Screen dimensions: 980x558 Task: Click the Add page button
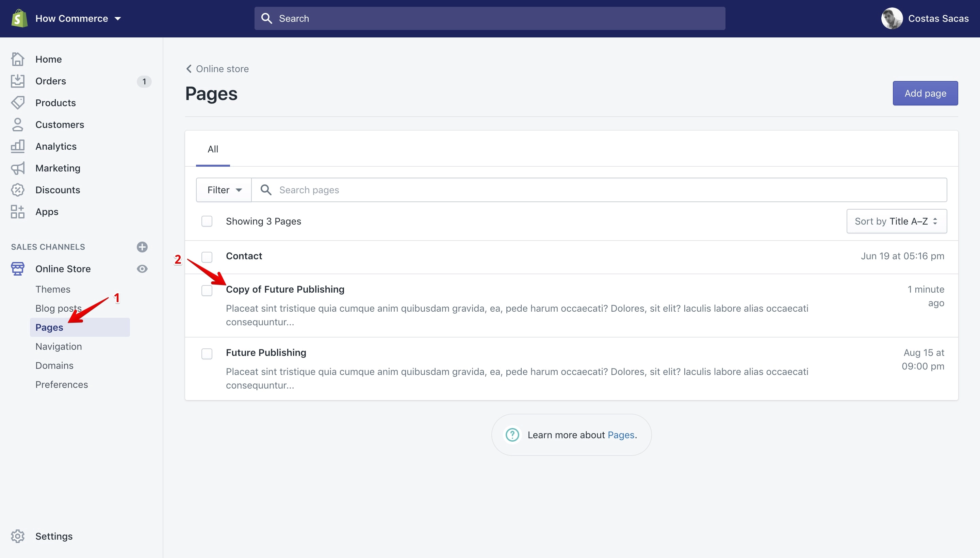click(x=925, y=93)
